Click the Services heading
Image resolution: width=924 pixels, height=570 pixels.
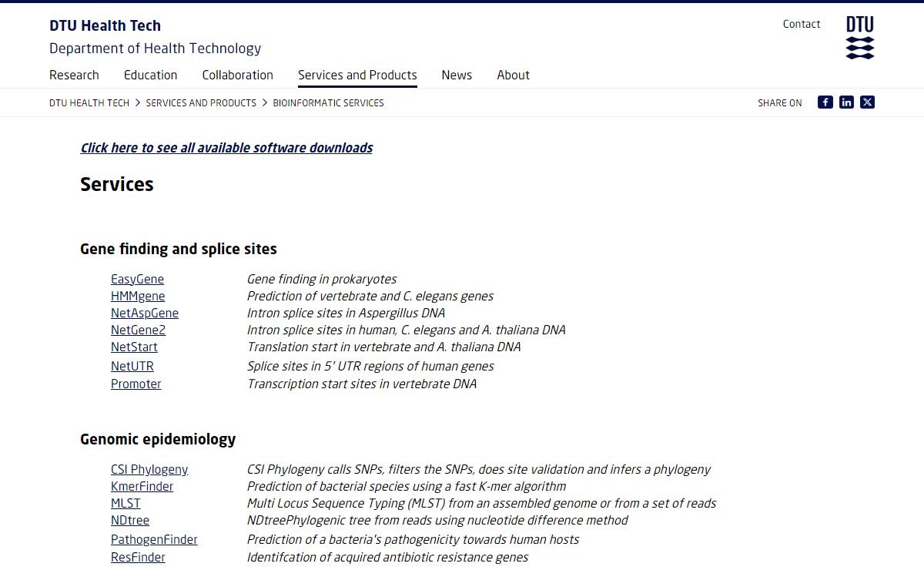click(x=117, y=184)
